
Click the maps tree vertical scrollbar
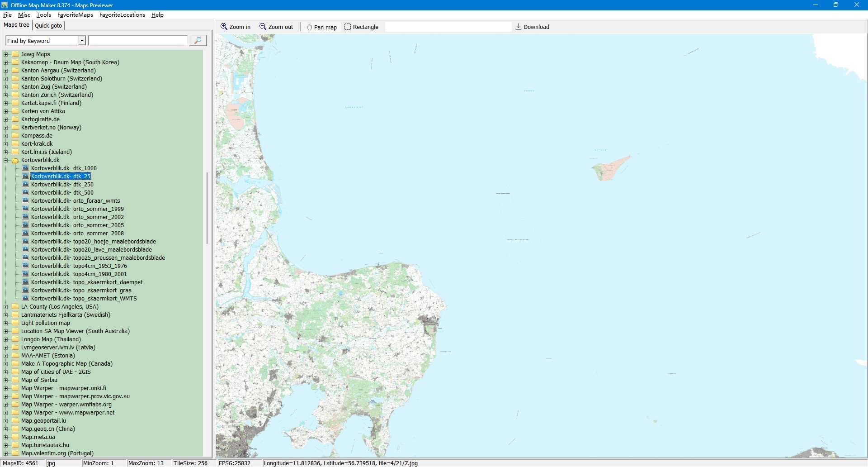coord(207,208)
